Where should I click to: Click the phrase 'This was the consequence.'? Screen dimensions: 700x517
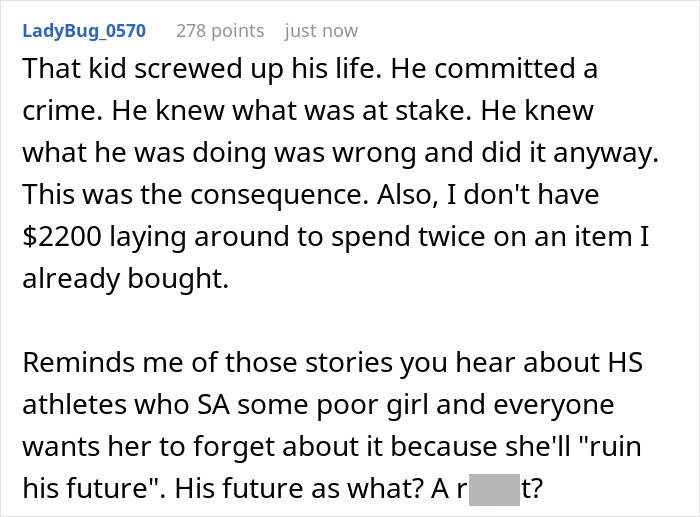196,195
